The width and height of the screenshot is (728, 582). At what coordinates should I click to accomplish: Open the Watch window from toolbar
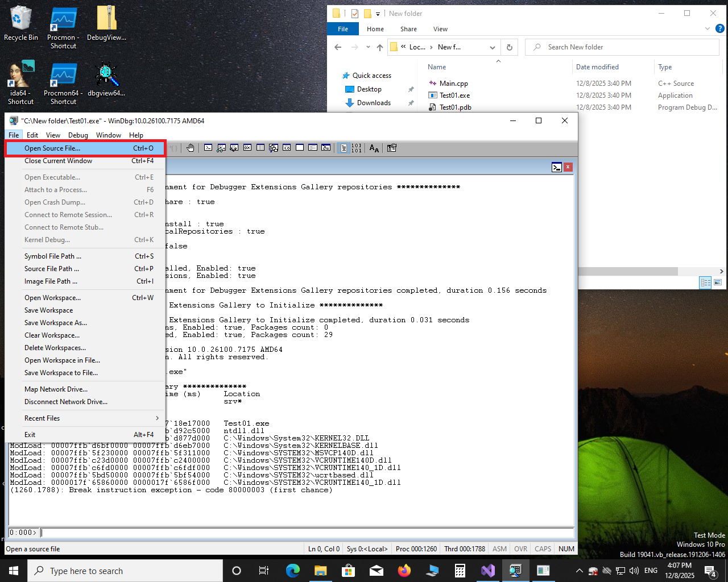pyautogui.click(x=221, y=148)
